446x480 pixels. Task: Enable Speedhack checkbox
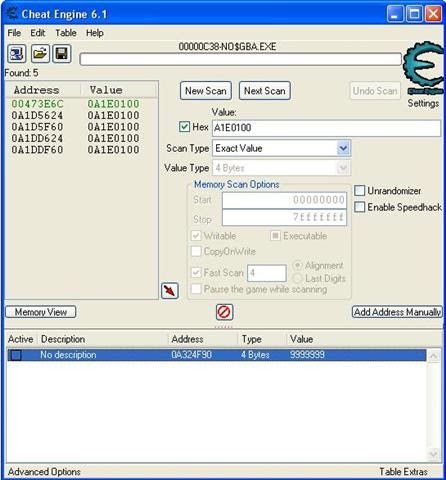pyautogui.click(x=359, y=207)
